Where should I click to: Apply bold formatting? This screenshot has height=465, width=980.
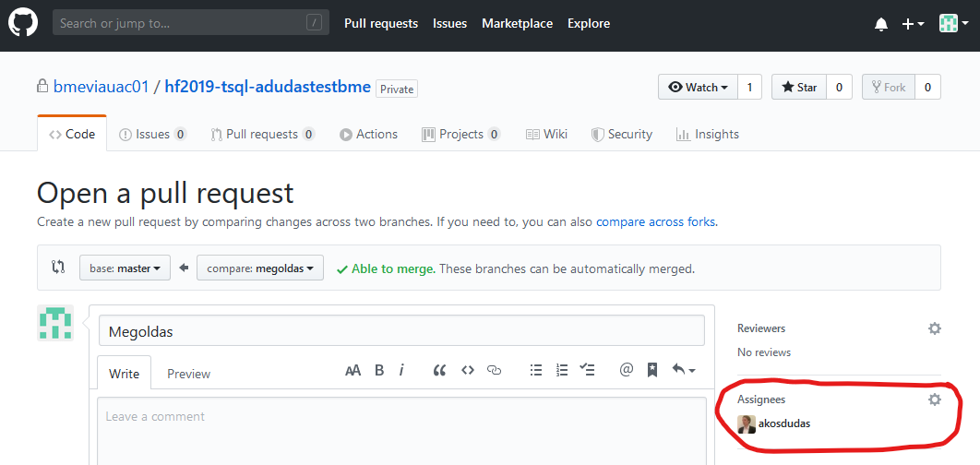(x=378, y=370)
